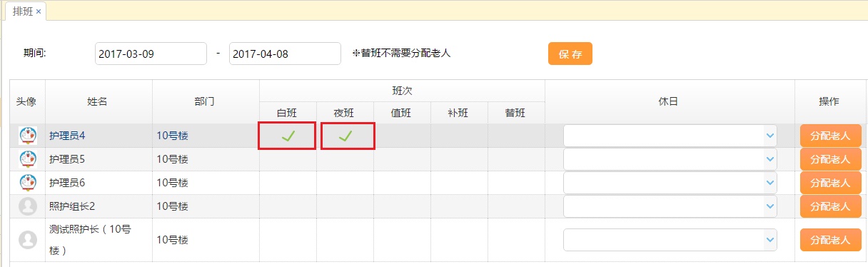Click the 保存 button
The width and height of the screenshot is (868, 267).
pos(570,54)
